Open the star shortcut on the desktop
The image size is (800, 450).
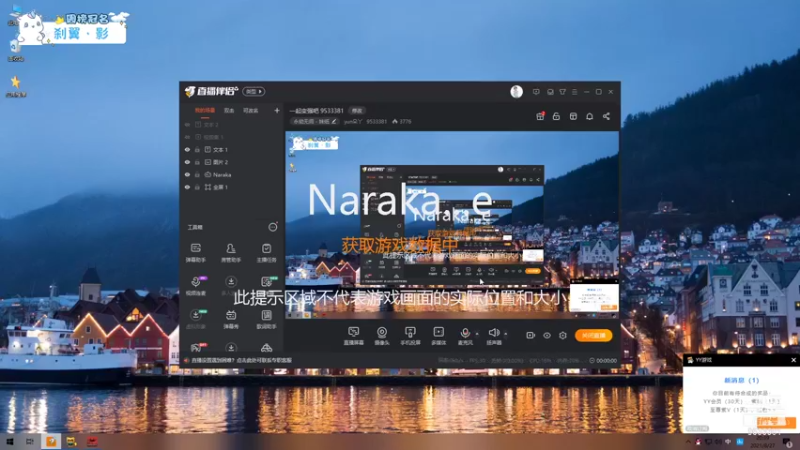click(15, 85)
